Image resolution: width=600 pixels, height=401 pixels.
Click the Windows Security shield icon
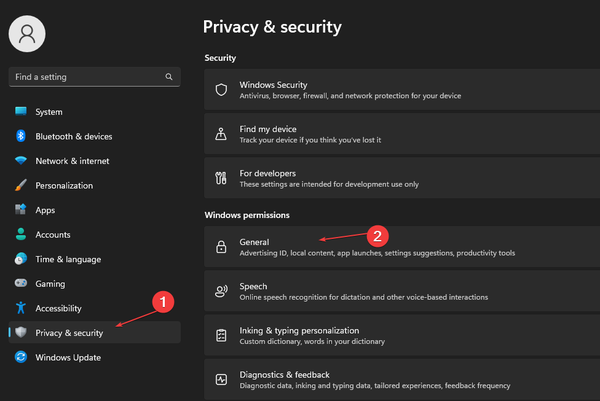pyautogui.click(x=222, y=90)
